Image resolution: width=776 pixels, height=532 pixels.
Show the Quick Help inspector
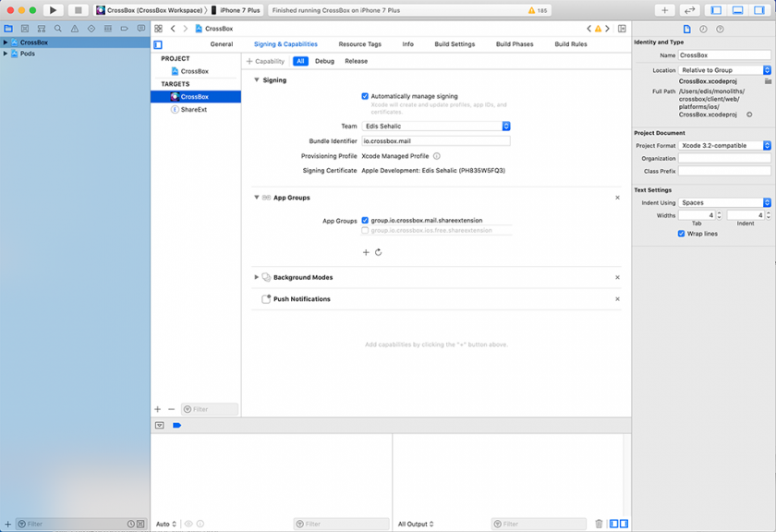click(x=720, y=29)
